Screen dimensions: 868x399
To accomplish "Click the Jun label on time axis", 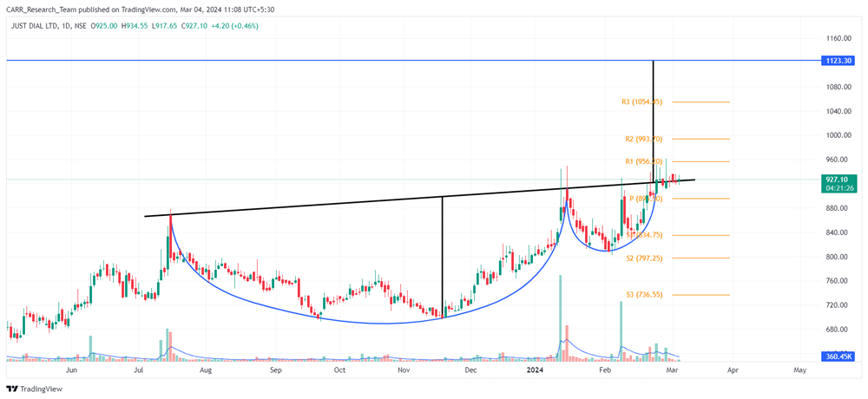I will pos(71,370).
